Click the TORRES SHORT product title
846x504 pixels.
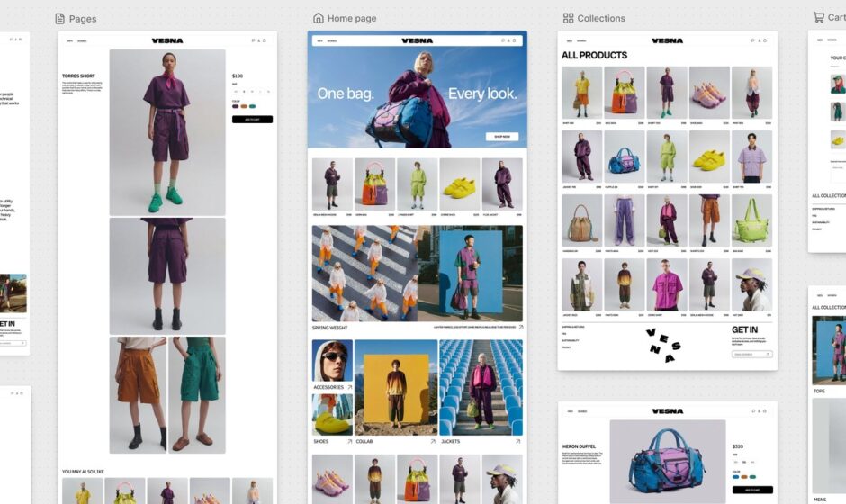(79, 76)
